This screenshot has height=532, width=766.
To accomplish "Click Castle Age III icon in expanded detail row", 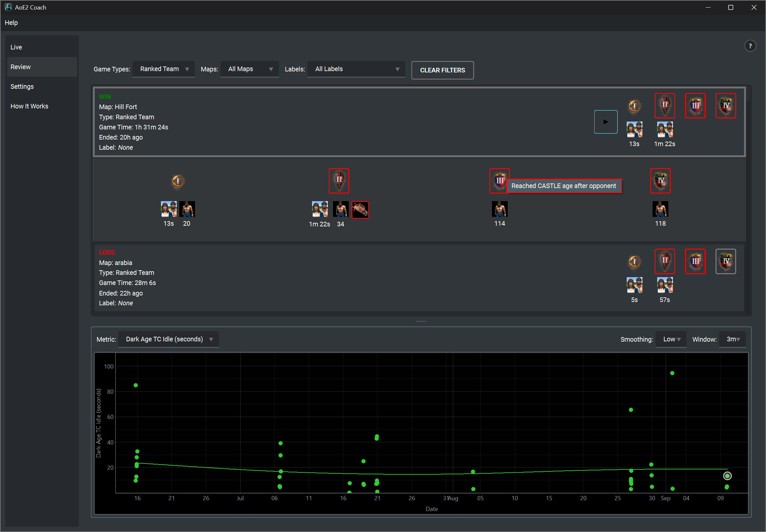I will (x=499, y=181).
